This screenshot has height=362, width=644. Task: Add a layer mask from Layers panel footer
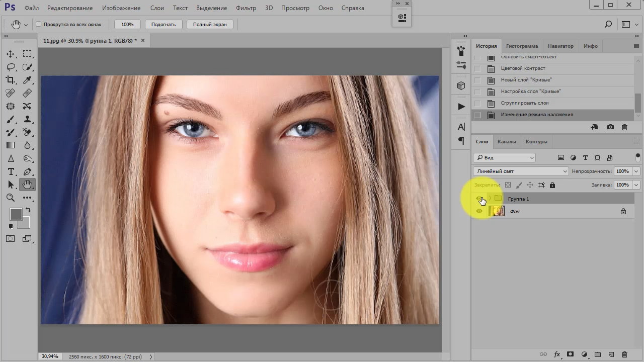pyautogui.click(x=570, y=354)
